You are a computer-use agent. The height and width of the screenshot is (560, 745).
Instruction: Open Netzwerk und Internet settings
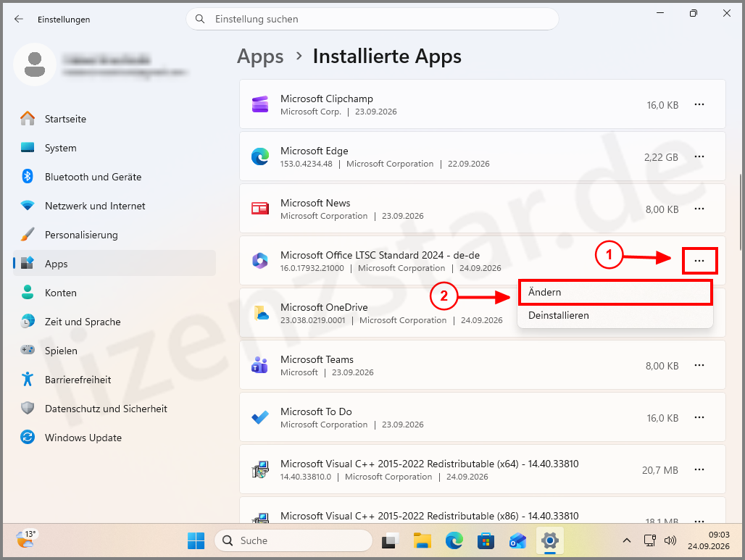114,206
